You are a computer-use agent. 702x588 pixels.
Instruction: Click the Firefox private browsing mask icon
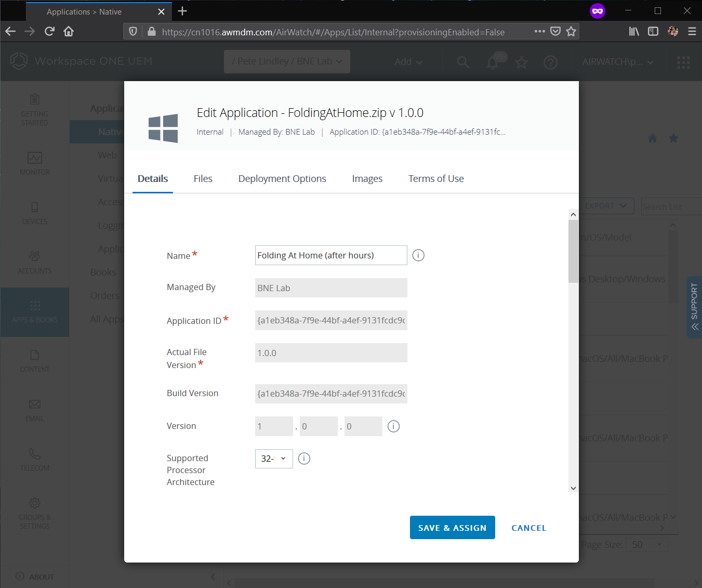tap(598, 11)
